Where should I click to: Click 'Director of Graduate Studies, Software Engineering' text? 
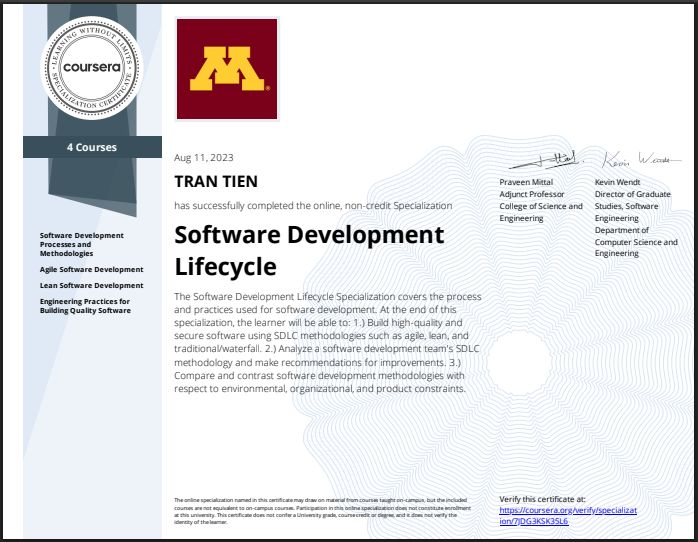(633, 206)
